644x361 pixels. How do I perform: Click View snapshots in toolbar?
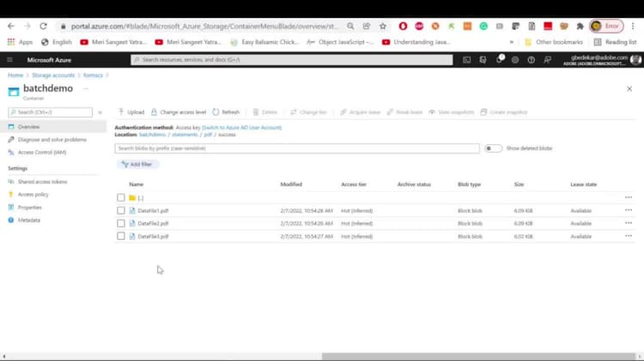[452, 112]
